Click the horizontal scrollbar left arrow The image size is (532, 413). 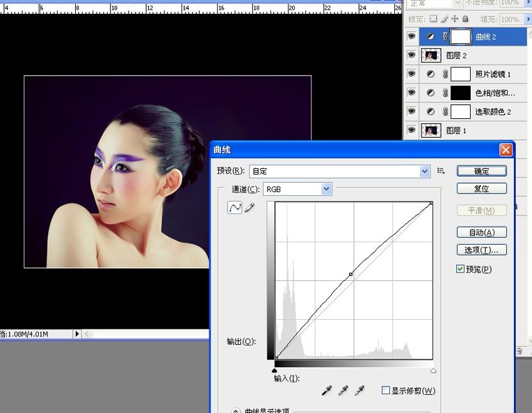[x=87, y=334]
